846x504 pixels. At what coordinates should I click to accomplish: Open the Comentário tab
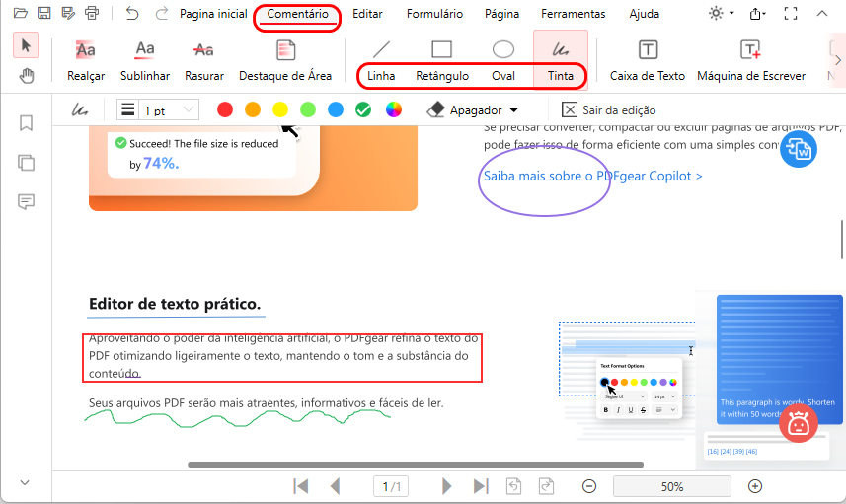[297, 14]
